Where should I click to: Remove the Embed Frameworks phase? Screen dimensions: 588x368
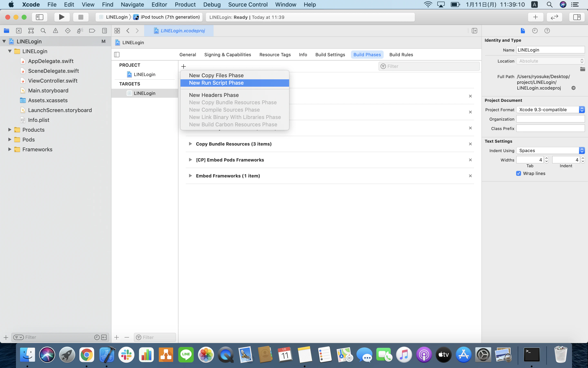pyautogui.click(x=470, y=176)
